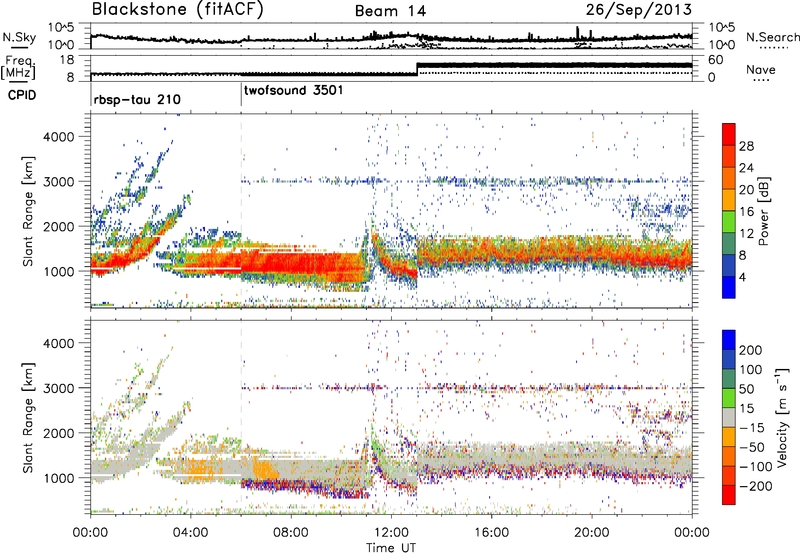Click the '20:00' time tick label
Viewport: 800px width, 554px height.
(x=591, y=533)
